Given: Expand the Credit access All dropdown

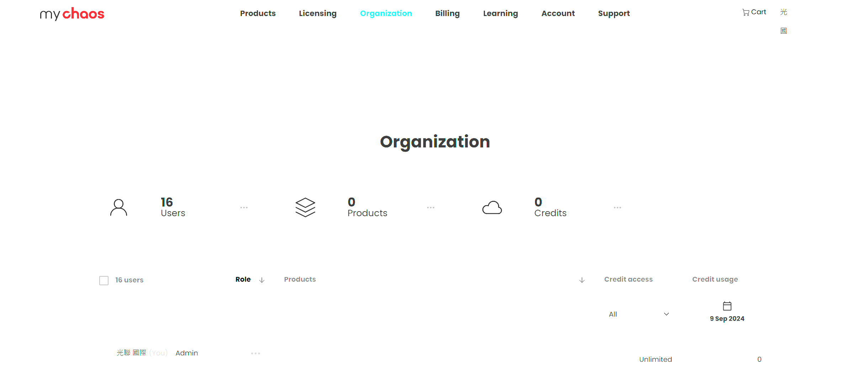Looking at the screenshot, I should (x=639, y=314).
